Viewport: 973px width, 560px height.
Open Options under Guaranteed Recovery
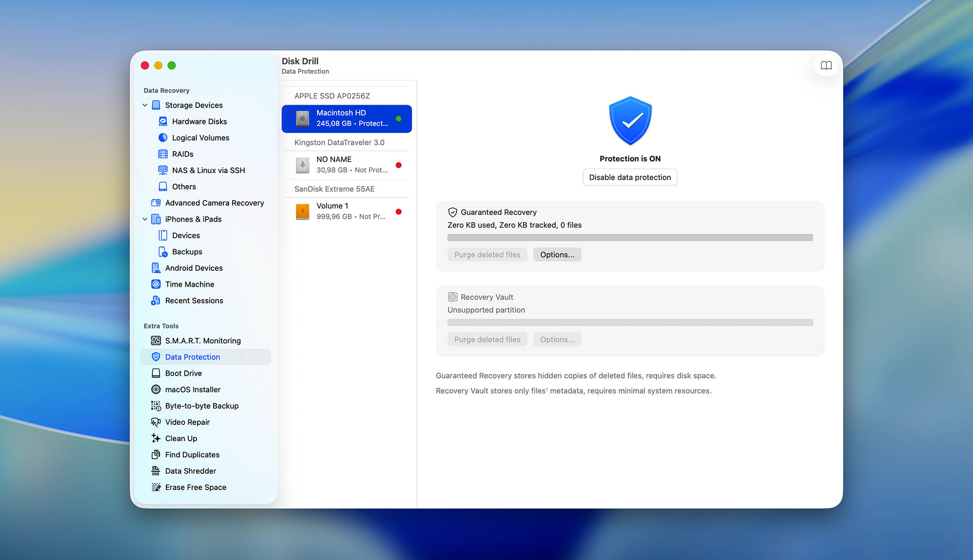(557, 254)
